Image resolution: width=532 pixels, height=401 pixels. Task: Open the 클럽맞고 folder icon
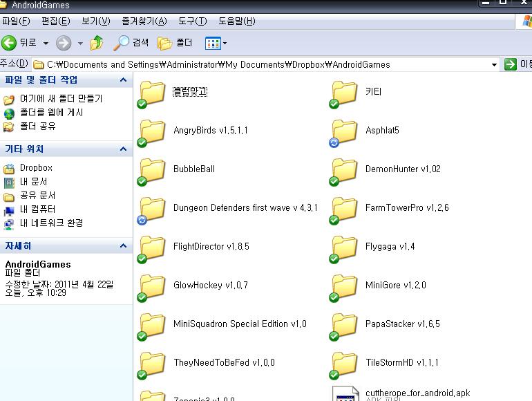point(152,95)
